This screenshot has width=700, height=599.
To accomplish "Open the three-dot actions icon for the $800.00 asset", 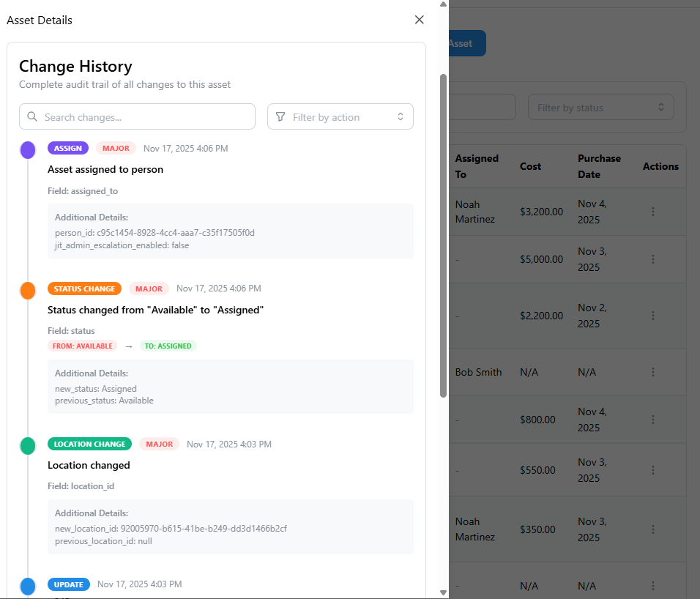I will pos(652,419).
